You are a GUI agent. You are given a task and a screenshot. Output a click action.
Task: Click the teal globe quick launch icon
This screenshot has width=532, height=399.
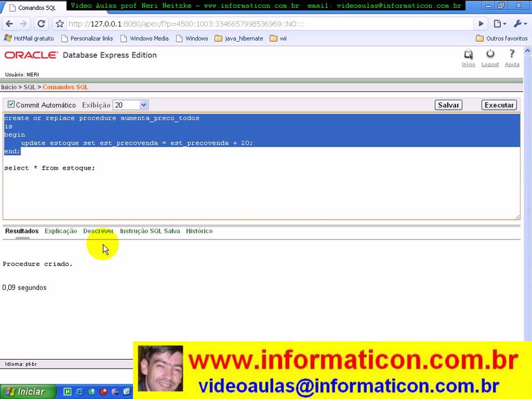pyautogui.click(x=91, y=392)
